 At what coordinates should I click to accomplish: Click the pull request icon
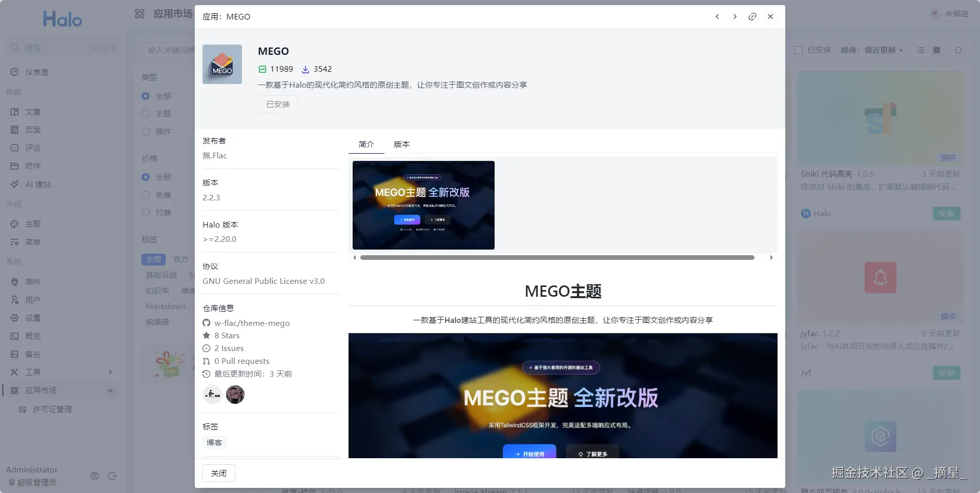(207, 361)
